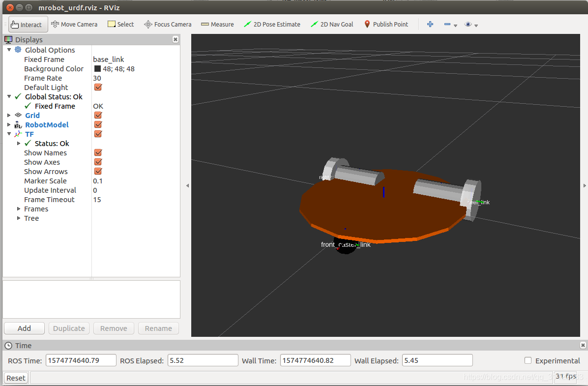
Task: Open the remove-tool dropdown arrow
Action: (x=456, y=26)
